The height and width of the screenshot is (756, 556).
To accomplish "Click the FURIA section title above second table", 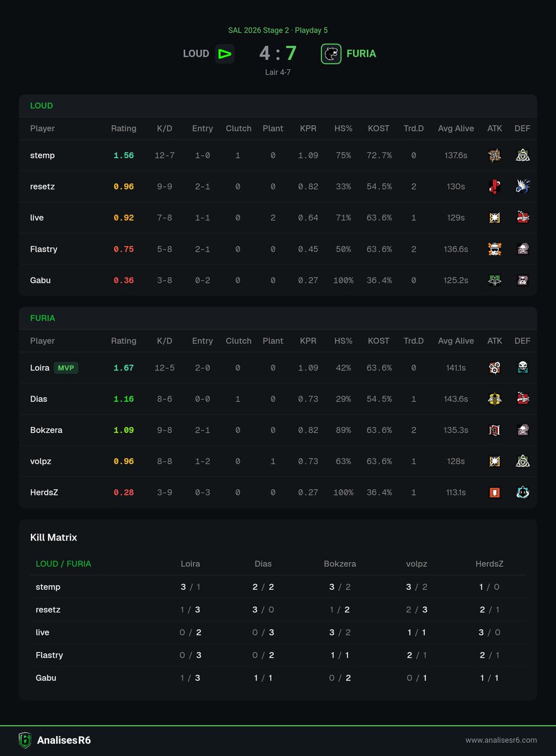I will [x=43, y=318].
